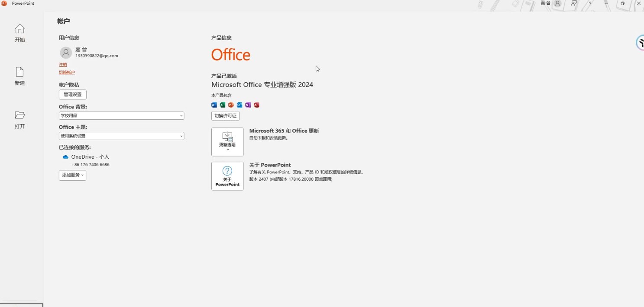The width and height of the screenshot is (644, 307).
Task: Open the 更新选项 dropdown button
Action: [227, 142]
